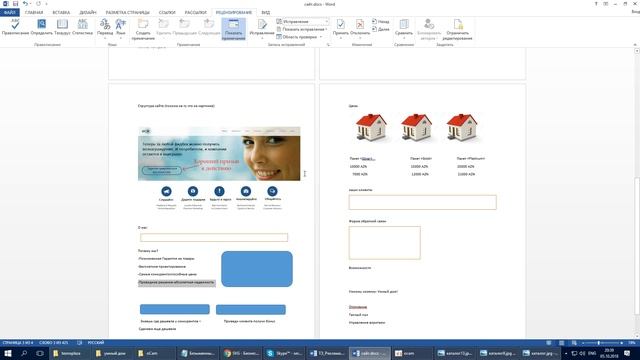Switch to the Chrome taskbar button
The image size is (640, 360).
tap(242, 353)
